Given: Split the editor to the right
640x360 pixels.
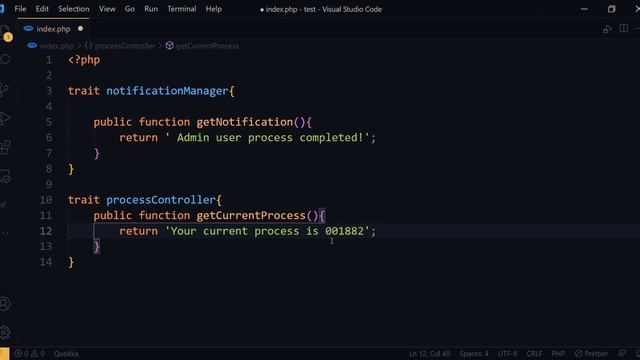Looking at the screenshot, I should tap(624, 29).
